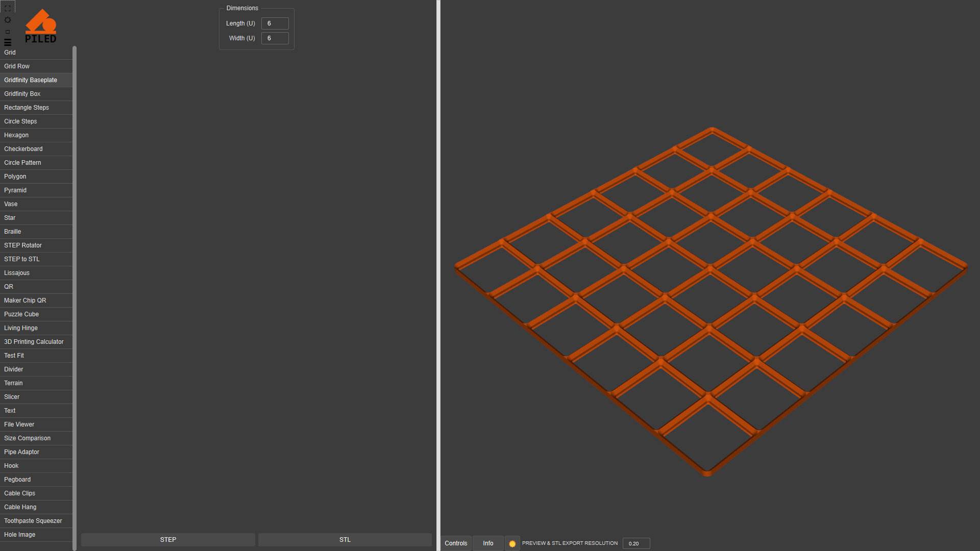Export model with STL button
980x551 pixels.
coord(345,540)
